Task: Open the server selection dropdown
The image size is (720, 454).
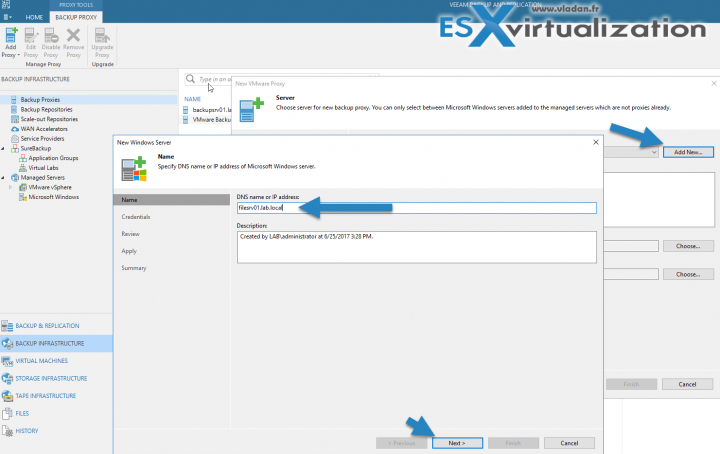Action: point(654,152)
